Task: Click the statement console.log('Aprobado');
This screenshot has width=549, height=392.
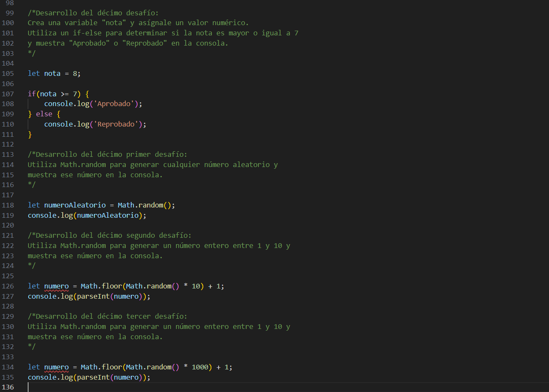Action: click(x=93, y=104)
